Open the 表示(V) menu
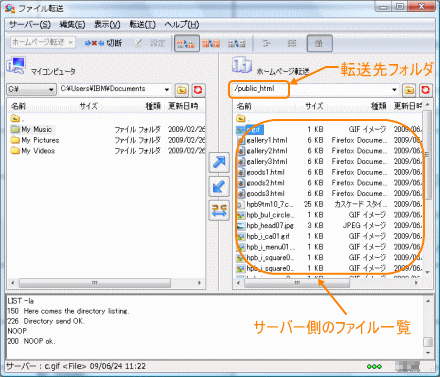The height and width of the screenshot is (377, 440). (x=107, y=24)
